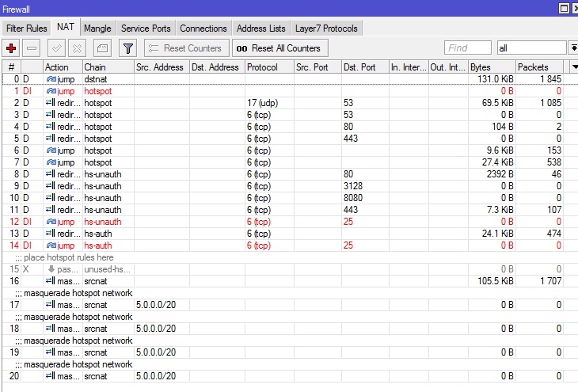
Task: Open the chain dropdown arrow beside 'all'
Action: (573, 48)
